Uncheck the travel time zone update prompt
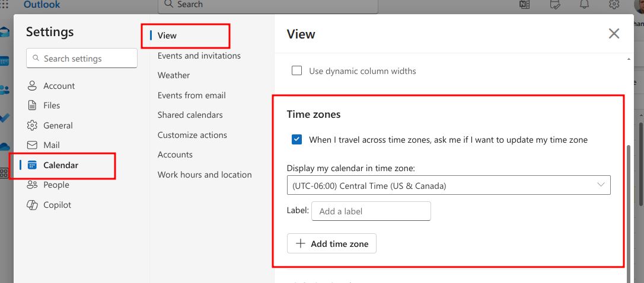This screenshot has height=283, width=644. (297, 140)
